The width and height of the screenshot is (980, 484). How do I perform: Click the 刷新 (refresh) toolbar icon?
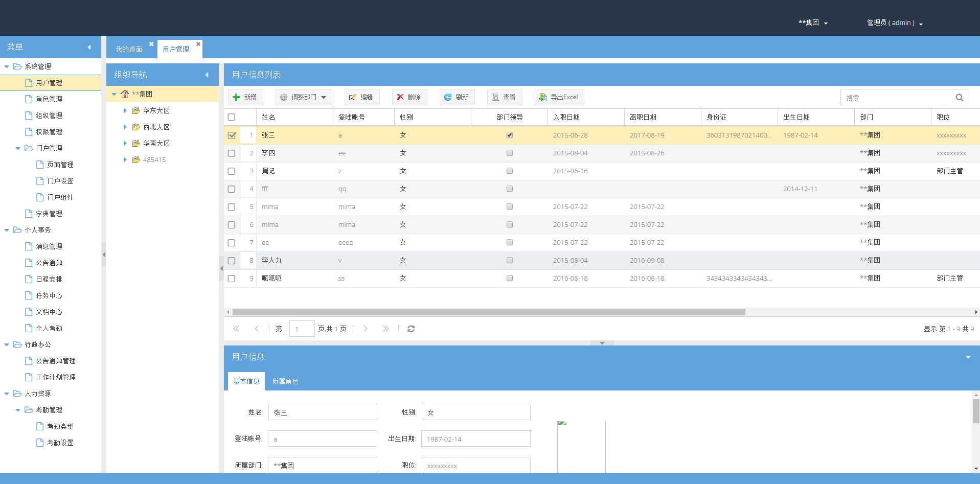[447, 97]
